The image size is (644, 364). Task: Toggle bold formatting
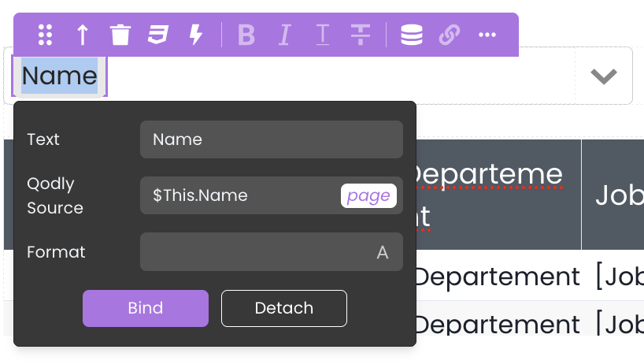(246, 35)
